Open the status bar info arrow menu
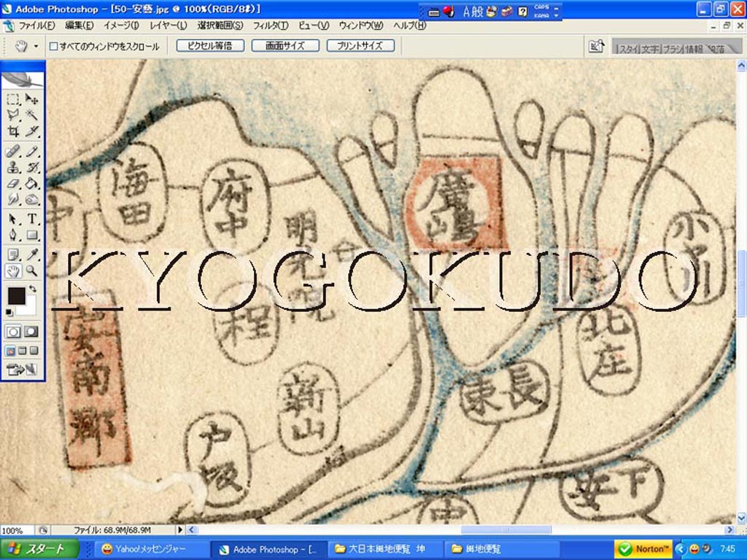The height and width of the screenshot is (560, 747). click(180, 529)
